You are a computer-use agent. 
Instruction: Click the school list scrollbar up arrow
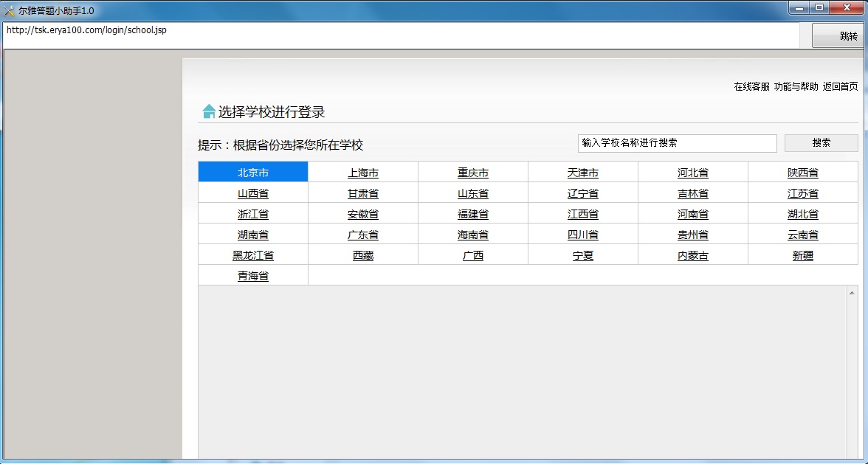(852, 293)
